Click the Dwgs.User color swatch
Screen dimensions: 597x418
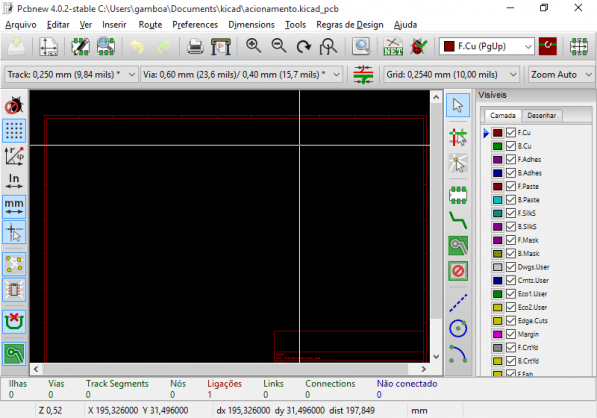[497, 267]
